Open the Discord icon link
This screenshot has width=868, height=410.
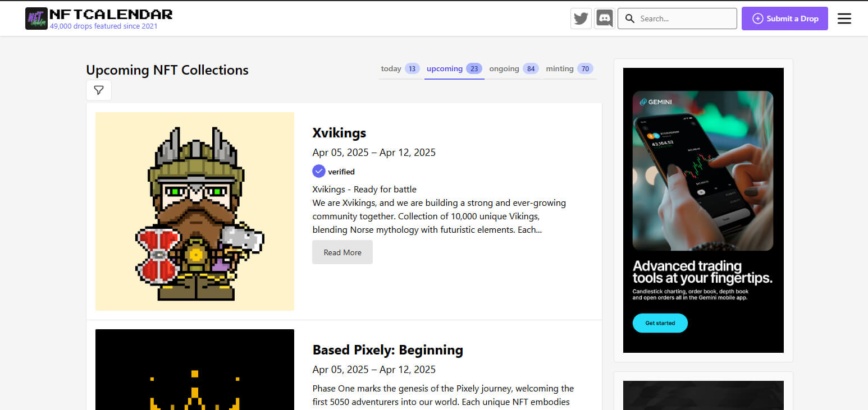(605, 19)
